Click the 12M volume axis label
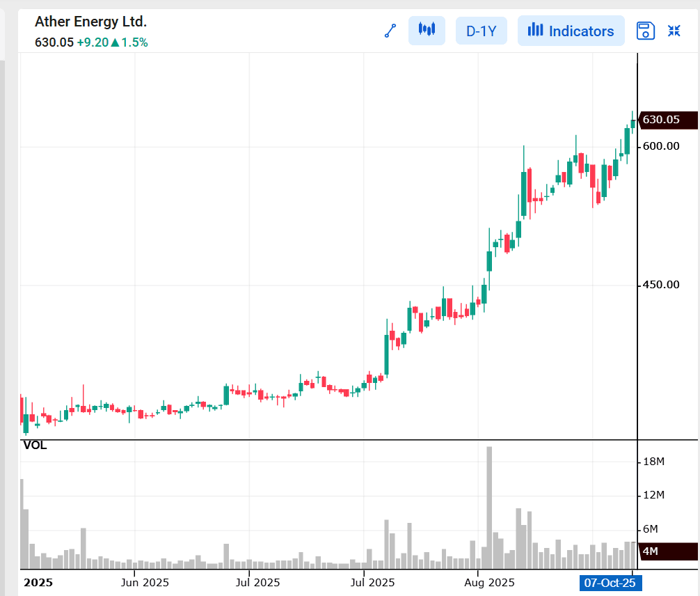Viewport: 700px width, 596px height. pos(653,495)
